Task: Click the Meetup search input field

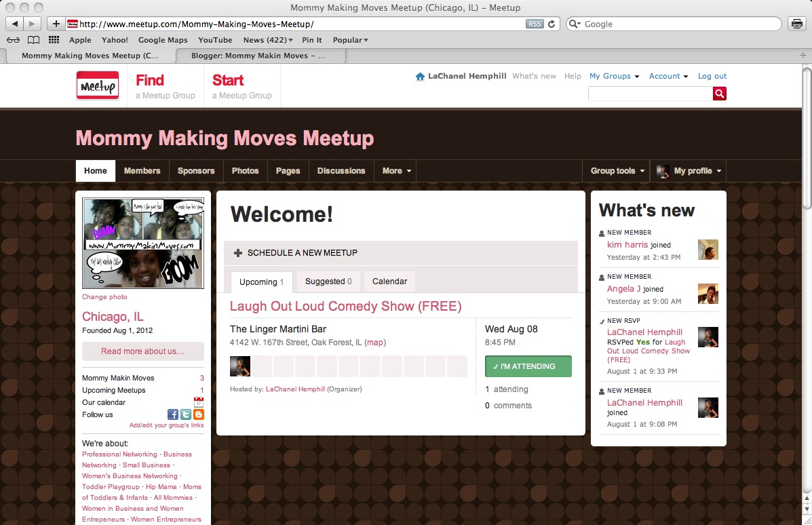Action: pyautogui.click(x=650, y=94)
